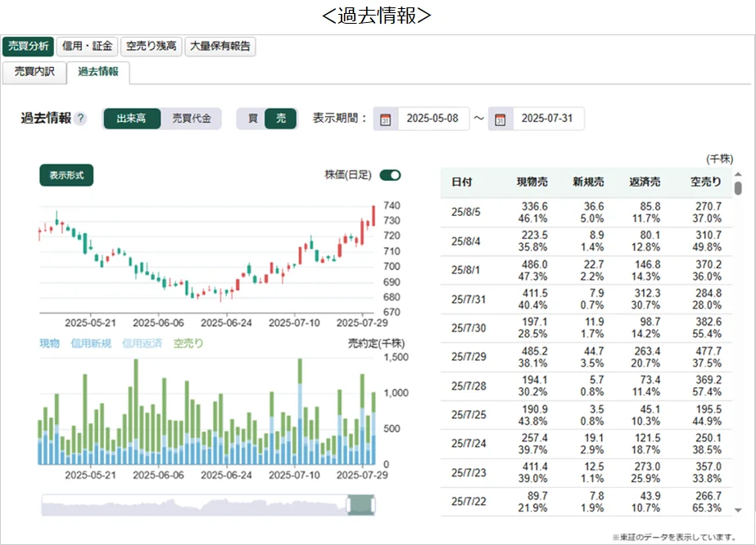Image resolution: width=756 pixels, height=545 pixels.
Task: Select the 25/7/28 table row date
Action: pyautogui.click(x=469, y=386)
